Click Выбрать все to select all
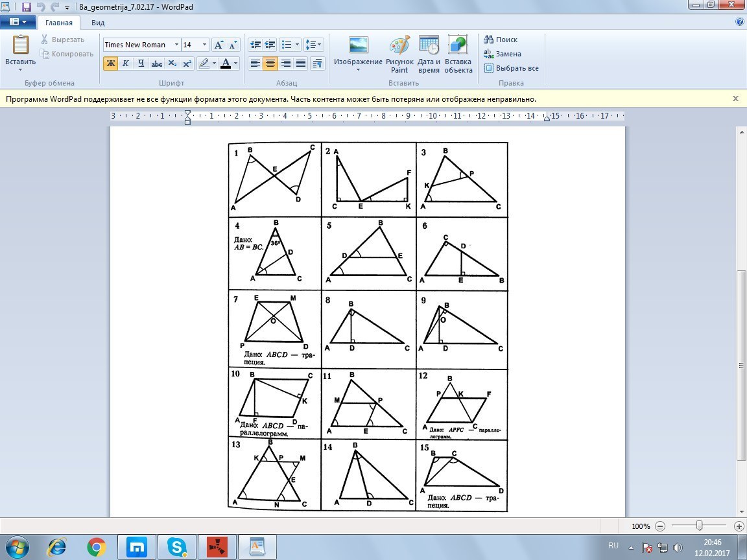747x560 pixels. pos(512,68)
